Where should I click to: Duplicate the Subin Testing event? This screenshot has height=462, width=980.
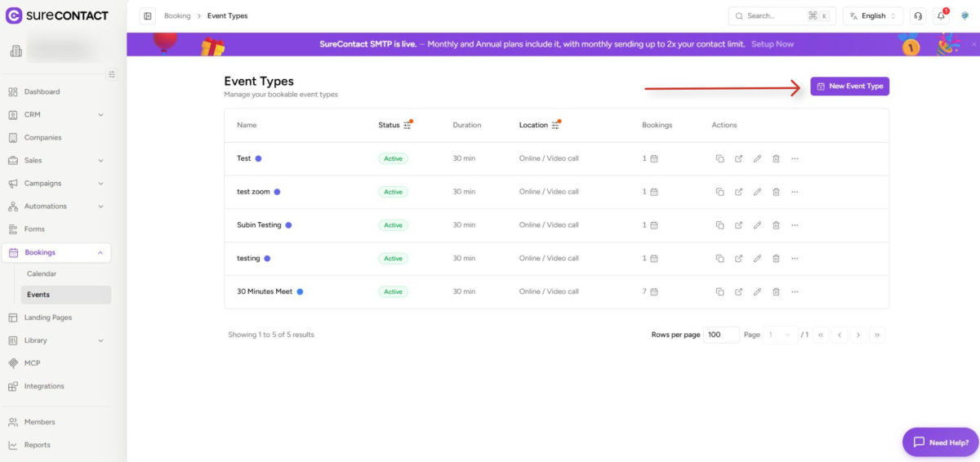click(719, 225)
